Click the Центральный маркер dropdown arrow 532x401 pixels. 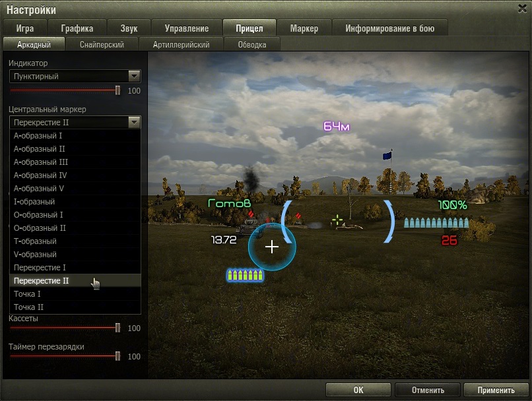point(135,123)
